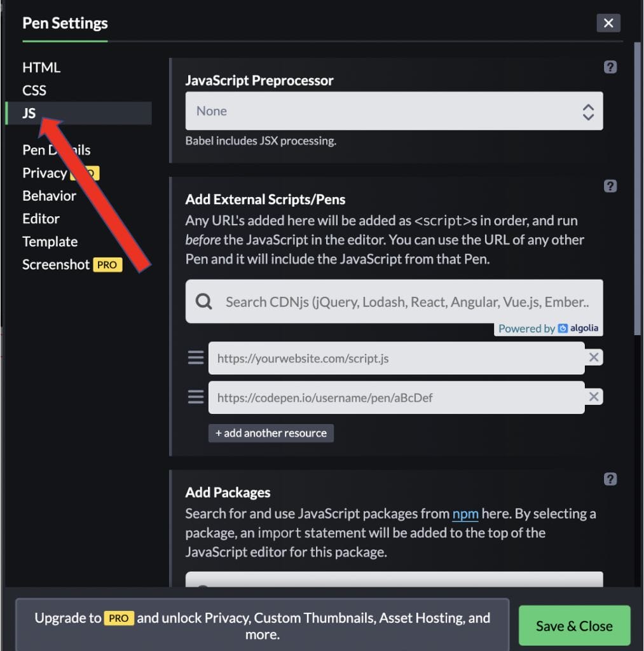Grab drag handle of second script resource

196,397
